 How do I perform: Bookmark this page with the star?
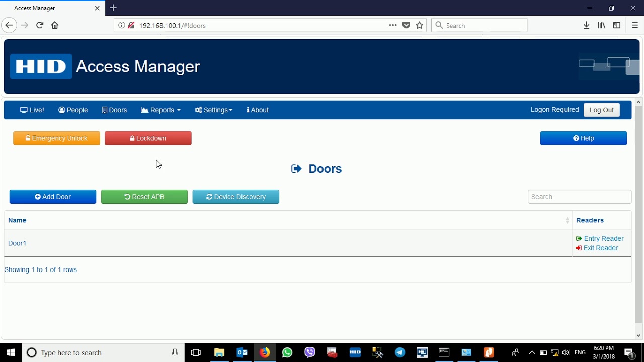click(420, 25)
